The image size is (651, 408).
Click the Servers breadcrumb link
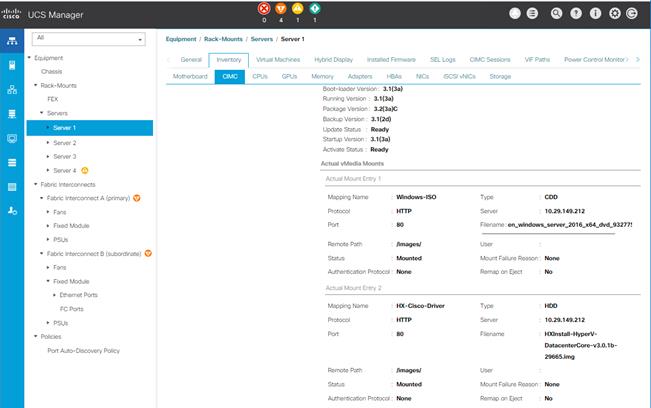[262, 39]
